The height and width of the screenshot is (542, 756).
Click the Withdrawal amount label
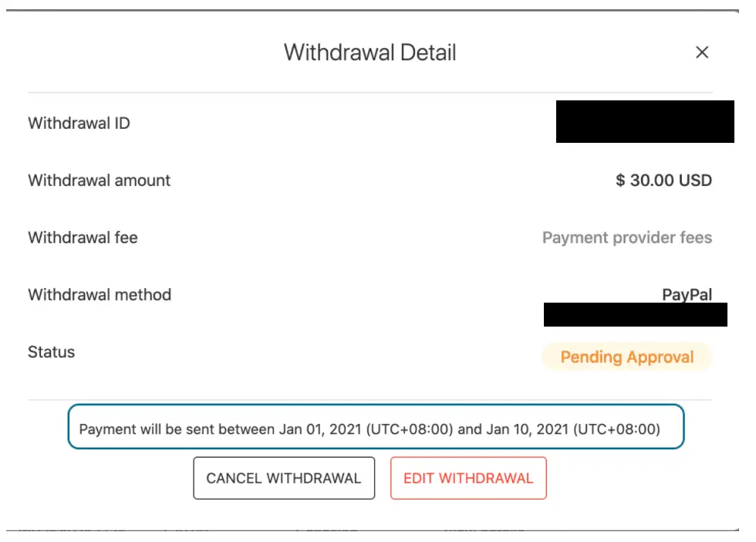100,180
